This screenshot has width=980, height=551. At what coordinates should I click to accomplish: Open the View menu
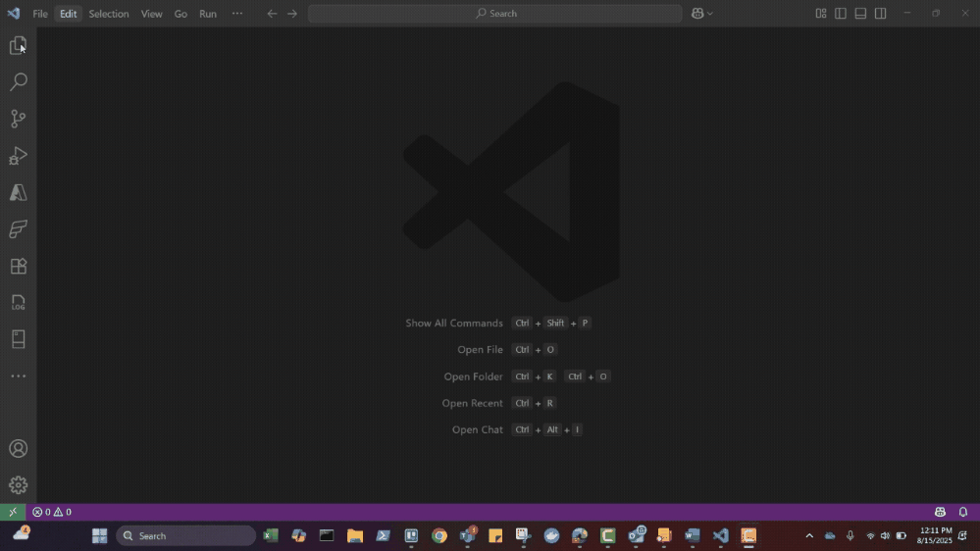tap(151, 13)
